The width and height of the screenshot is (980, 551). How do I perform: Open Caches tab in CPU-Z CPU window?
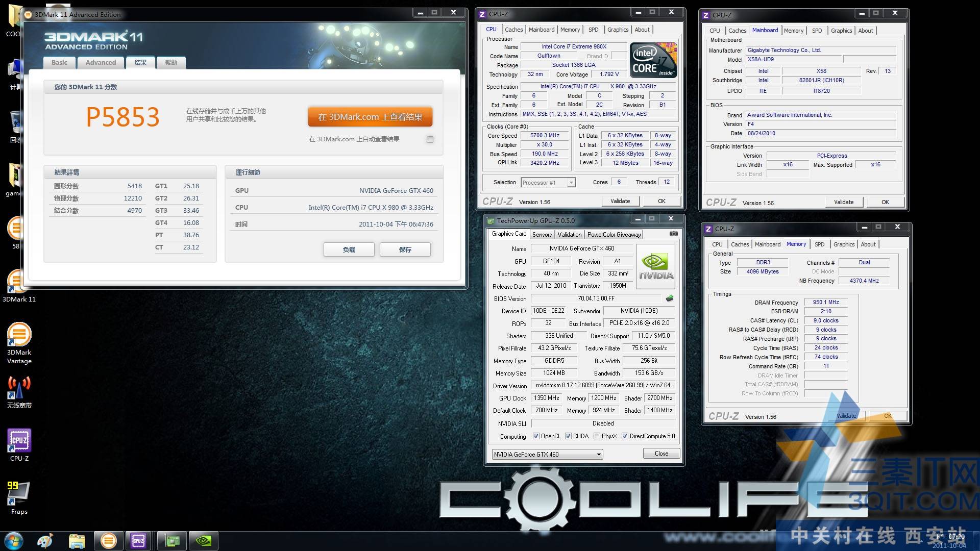pos(514,30)
